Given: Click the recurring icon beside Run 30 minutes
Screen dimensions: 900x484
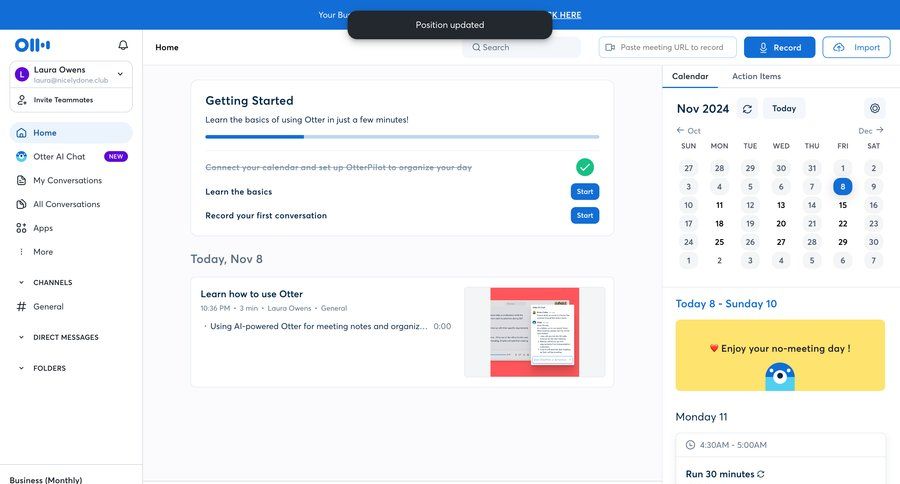Looking at the screenshot, I should [x=761, y=474].
